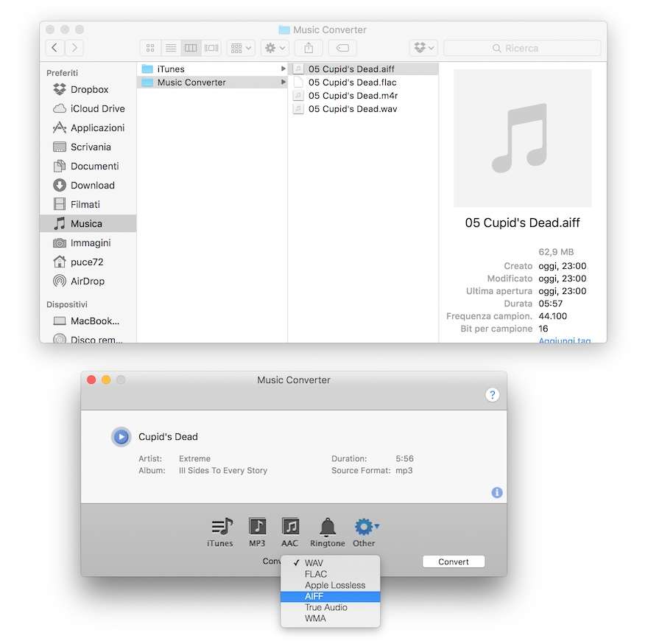The width and height of the screenshot is (648, 644).
Task: Click the Finder edit tags button
Action: (342, 48)
